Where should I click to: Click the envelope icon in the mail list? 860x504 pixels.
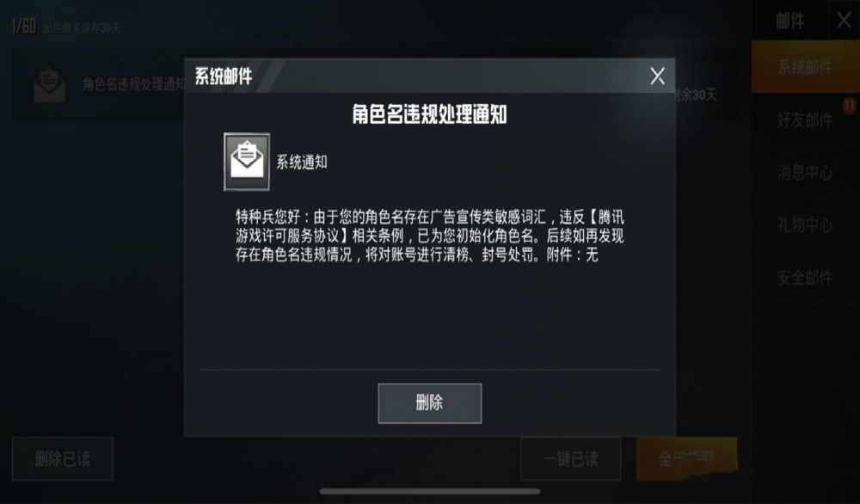49,85
